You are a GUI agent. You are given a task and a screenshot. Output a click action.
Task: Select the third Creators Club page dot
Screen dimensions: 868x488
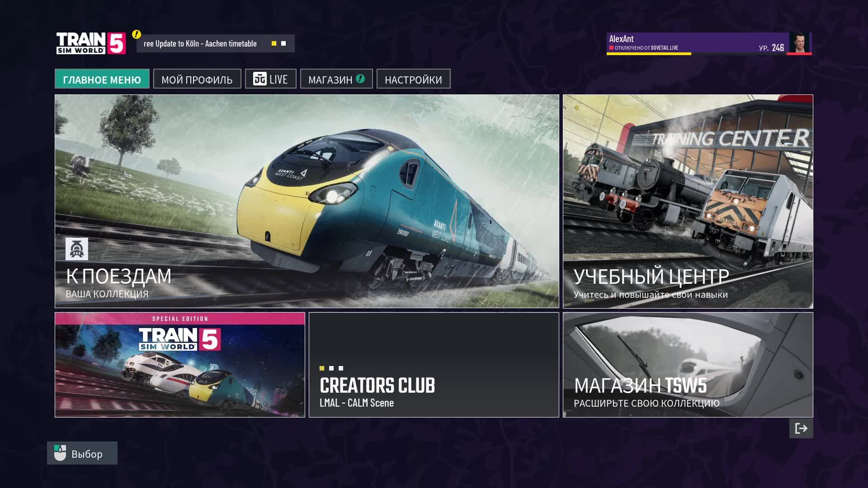coord(341,368)
